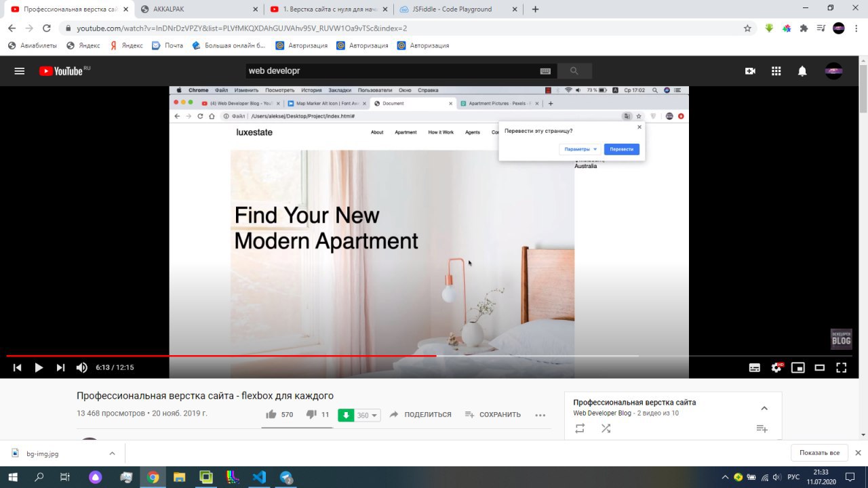Play the paused video
This screenshot has height=488, width=868.
pyautogui.click(x=39, y=367)
